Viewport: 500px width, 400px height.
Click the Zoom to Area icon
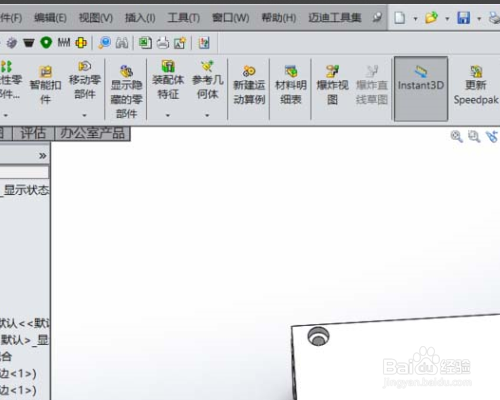pos(474,137)
